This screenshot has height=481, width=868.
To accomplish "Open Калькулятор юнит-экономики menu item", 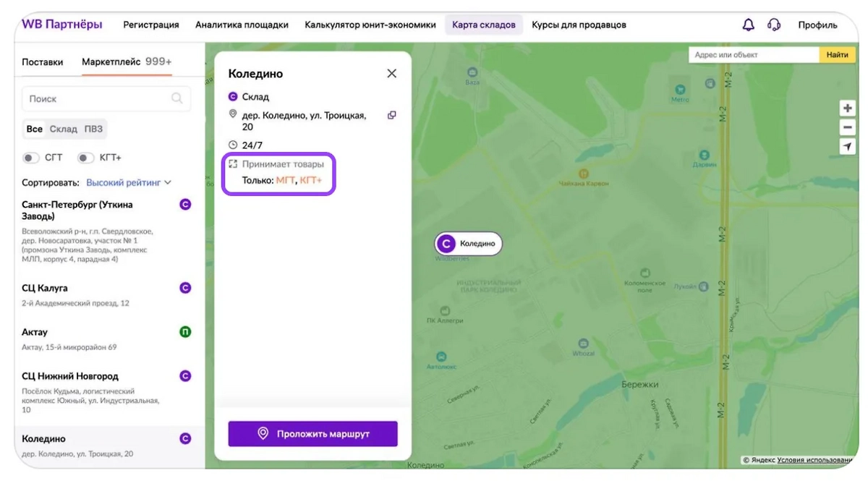I will coord(370,25).
